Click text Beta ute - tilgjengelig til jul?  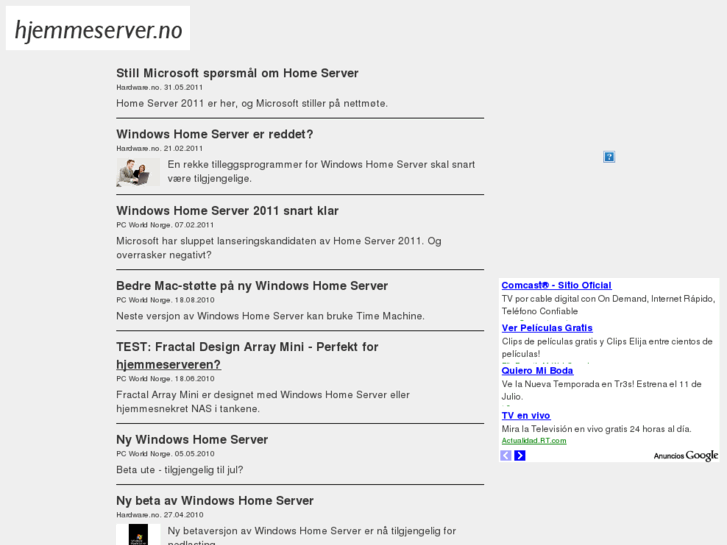point(179,470)
